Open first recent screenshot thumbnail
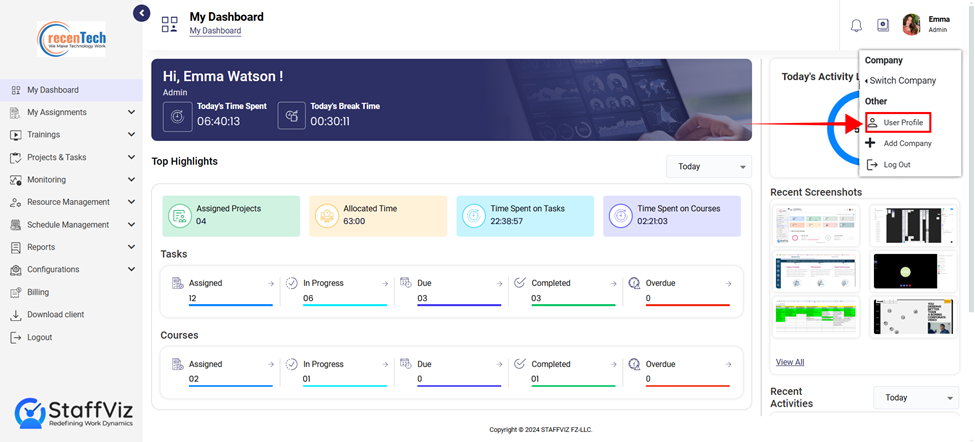 pyautogui.click(x=816, y=226)
